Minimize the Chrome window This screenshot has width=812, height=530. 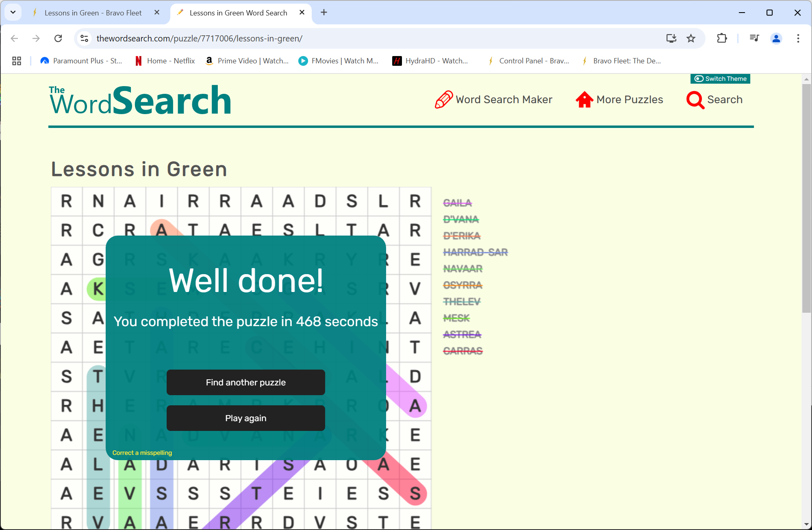(742, 13)
